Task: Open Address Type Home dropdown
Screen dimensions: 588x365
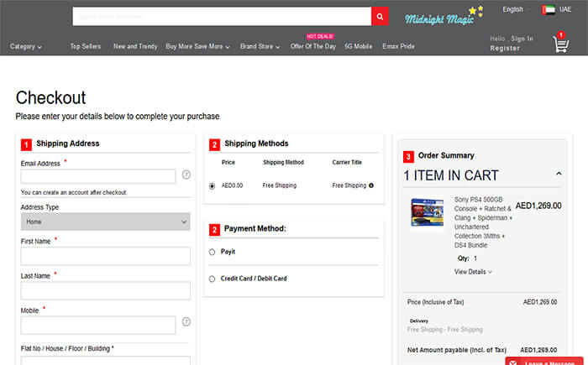Action: pyautogui.click(x=105, y=222)
